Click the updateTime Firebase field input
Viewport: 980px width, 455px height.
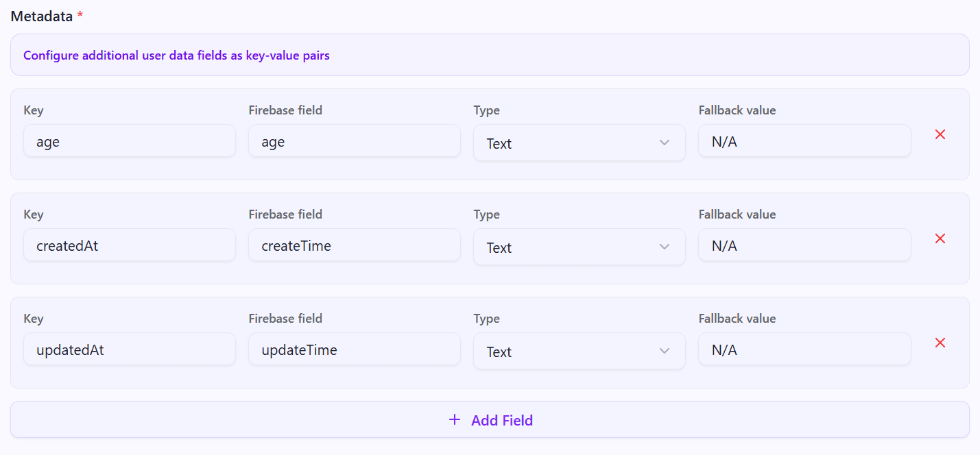(354, 350)
